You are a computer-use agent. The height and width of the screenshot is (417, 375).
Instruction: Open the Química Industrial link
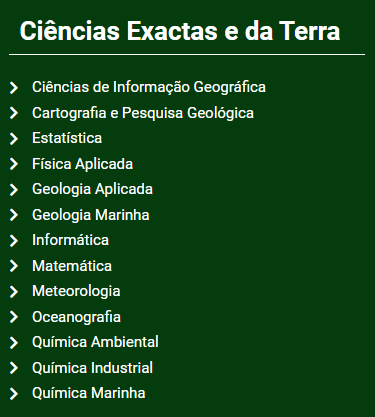tap(92, 368)
